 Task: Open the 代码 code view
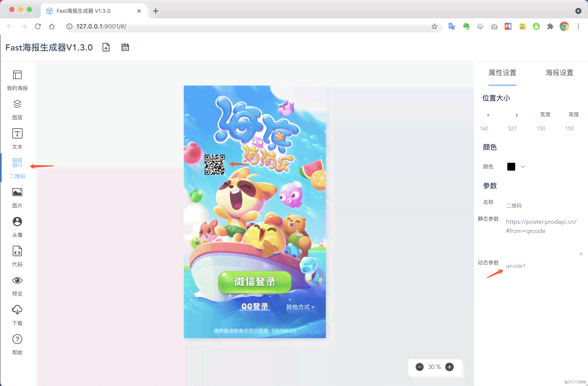coord(17,257)
